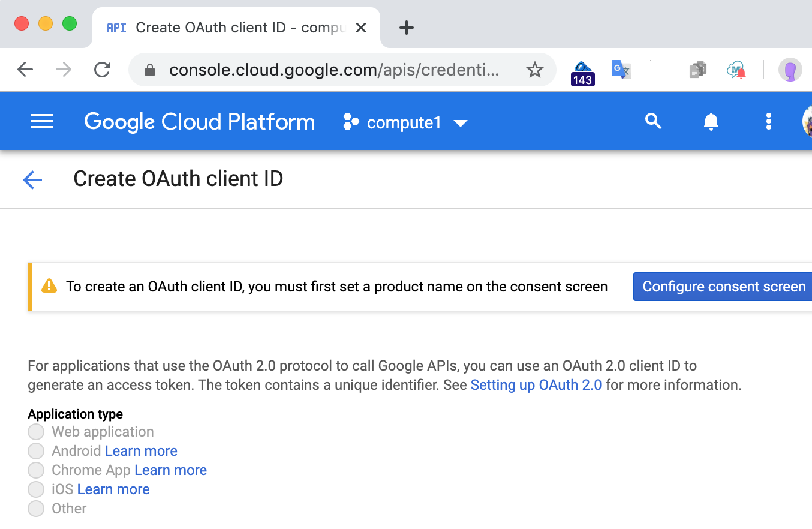Choose the Chrome App radio option
Viewport: 812px width, 529px height.
[x=36, y=470]
